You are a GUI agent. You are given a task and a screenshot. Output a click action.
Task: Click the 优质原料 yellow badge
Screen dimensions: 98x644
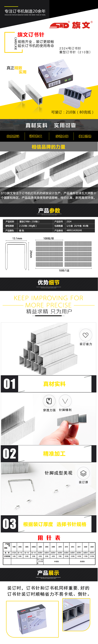[13, 136]
